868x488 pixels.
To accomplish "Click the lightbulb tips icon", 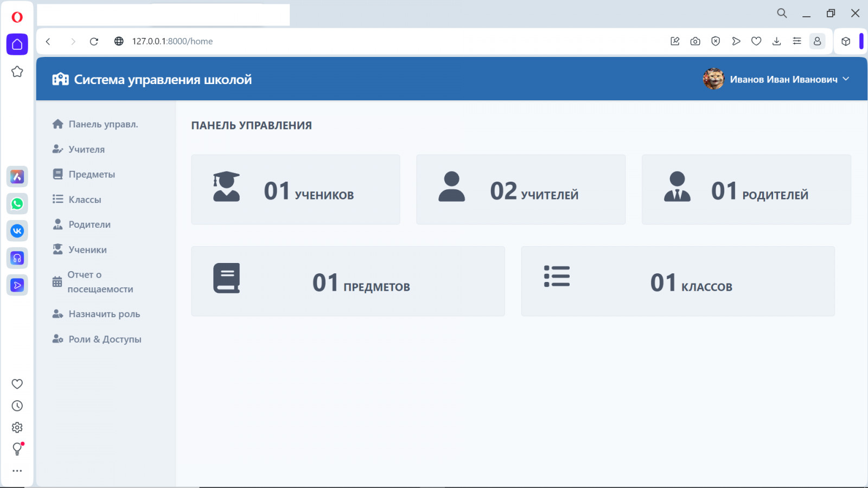I will pyautogui.click(x=17, y=449).
